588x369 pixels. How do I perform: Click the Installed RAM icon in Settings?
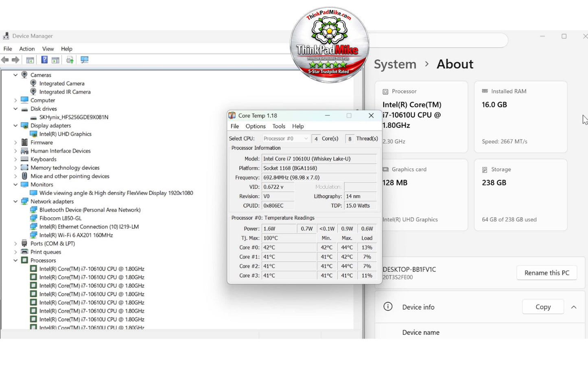(x=485, y=91)
